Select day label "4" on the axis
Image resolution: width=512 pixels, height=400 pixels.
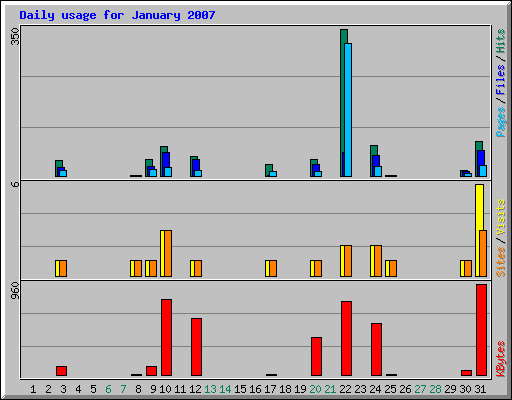click(x=78, y=389)
